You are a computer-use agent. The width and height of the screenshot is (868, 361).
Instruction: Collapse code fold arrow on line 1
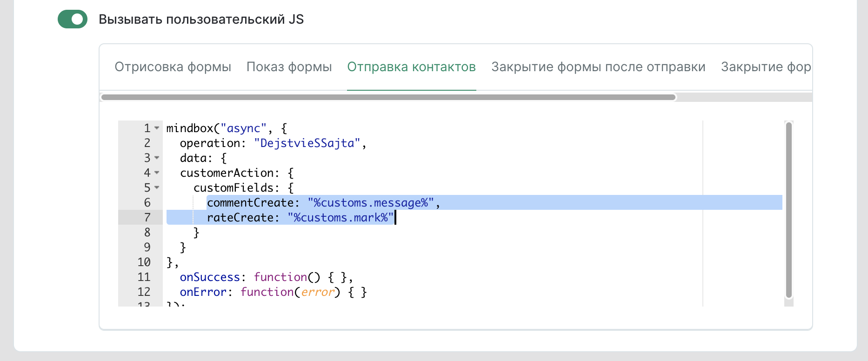point(157,128)
